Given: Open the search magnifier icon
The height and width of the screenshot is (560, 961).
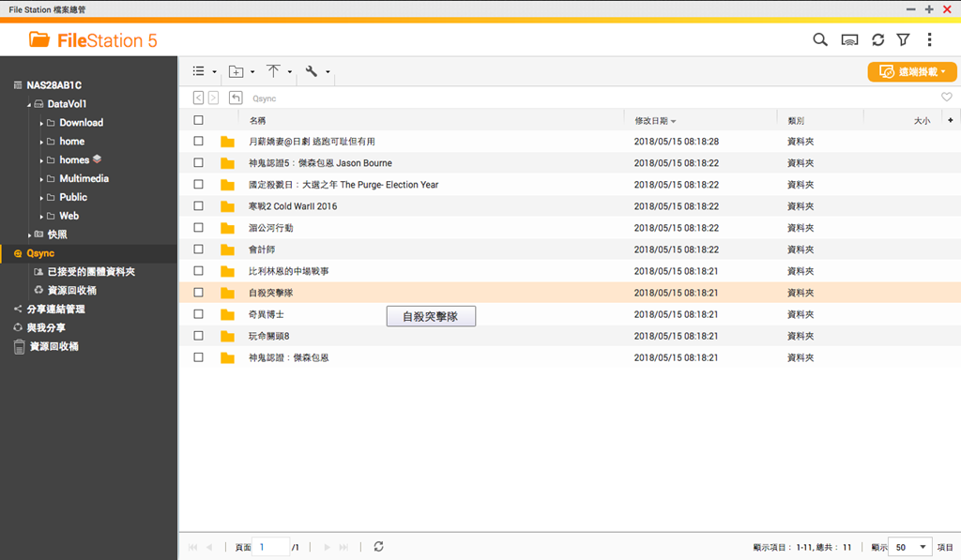Looking at the screenshot, I should coord(820,39).
